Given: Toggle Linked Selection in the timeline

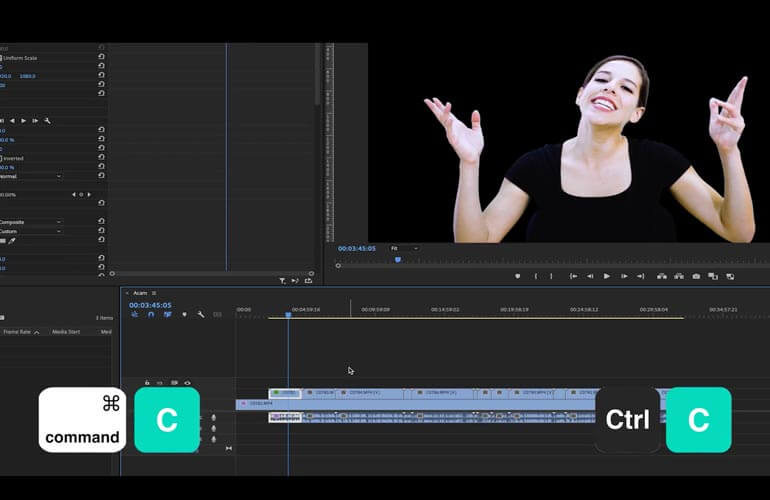Looking at the screenshot, I should click(167, 314).
